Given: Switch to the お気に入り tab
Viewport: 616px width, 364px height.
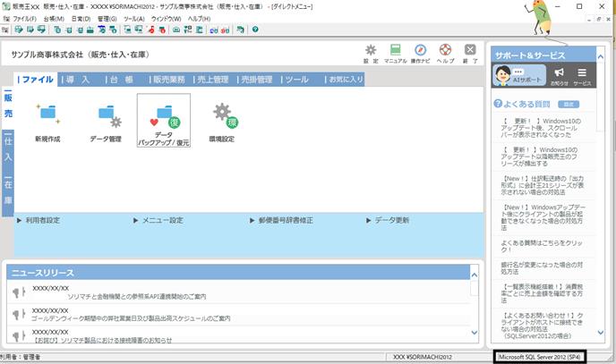Looking at the screenshot, I should point(344,80).
